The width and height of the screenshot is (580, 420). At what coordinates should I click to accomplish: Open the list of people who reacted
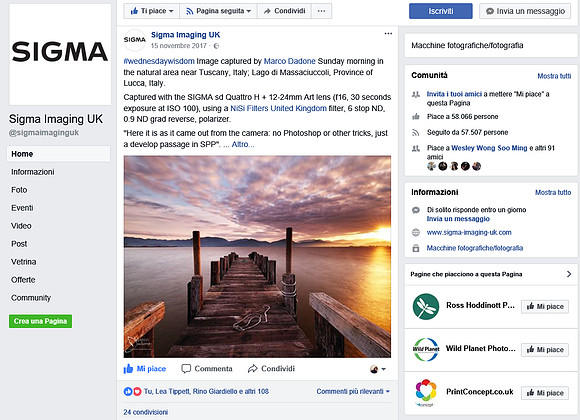click(206, 391)
